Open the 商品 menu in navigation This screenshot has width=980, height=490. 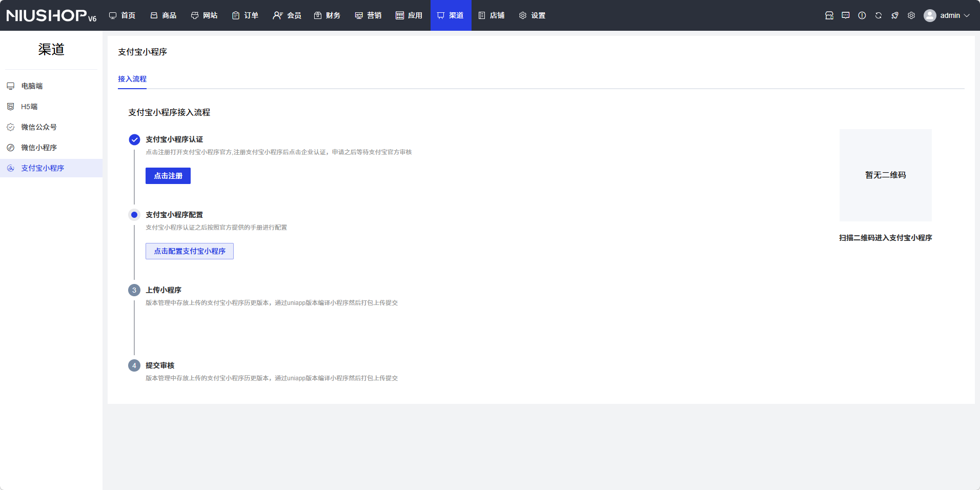point(164,15)
